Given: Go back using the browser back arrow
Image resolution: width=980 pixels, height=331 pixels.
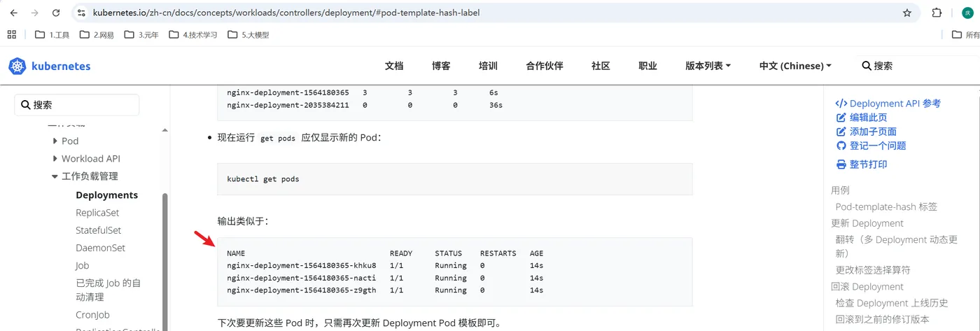Looking at the screenshot, I should click(13, 13).
